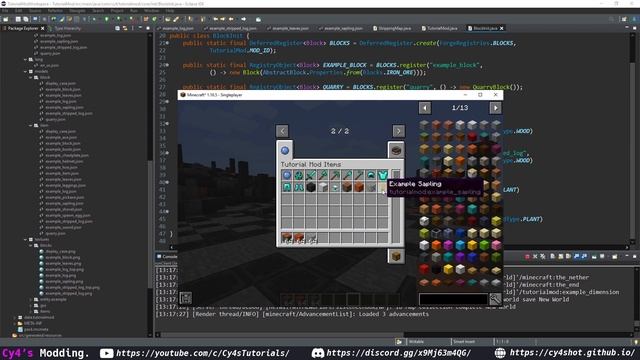Screen dimensions: 640x360
Task: Toggle the code folding marker at line 44
Action: [x=167, y=212]
